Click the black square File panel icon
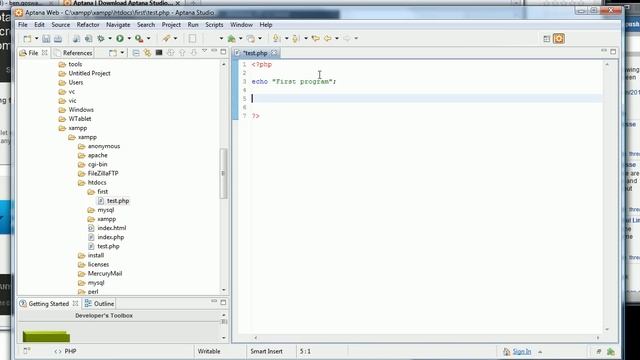 159,53
